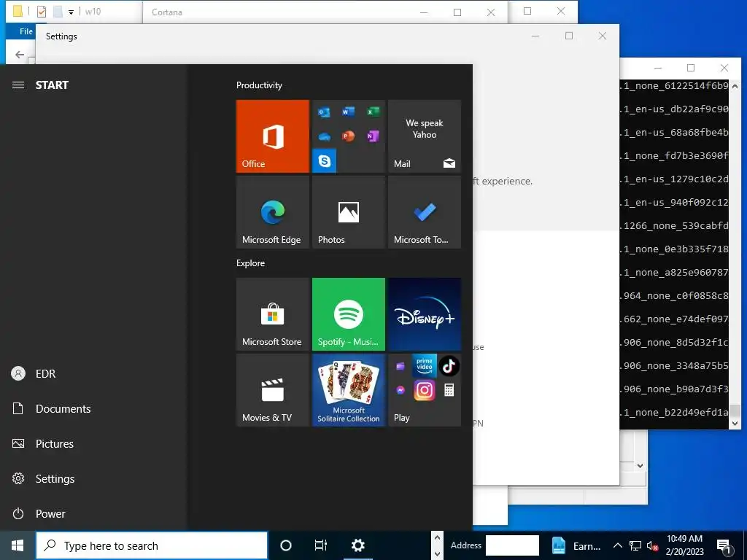
Task: Open the Spotify Music tile
Action: (x=348, y=314)
